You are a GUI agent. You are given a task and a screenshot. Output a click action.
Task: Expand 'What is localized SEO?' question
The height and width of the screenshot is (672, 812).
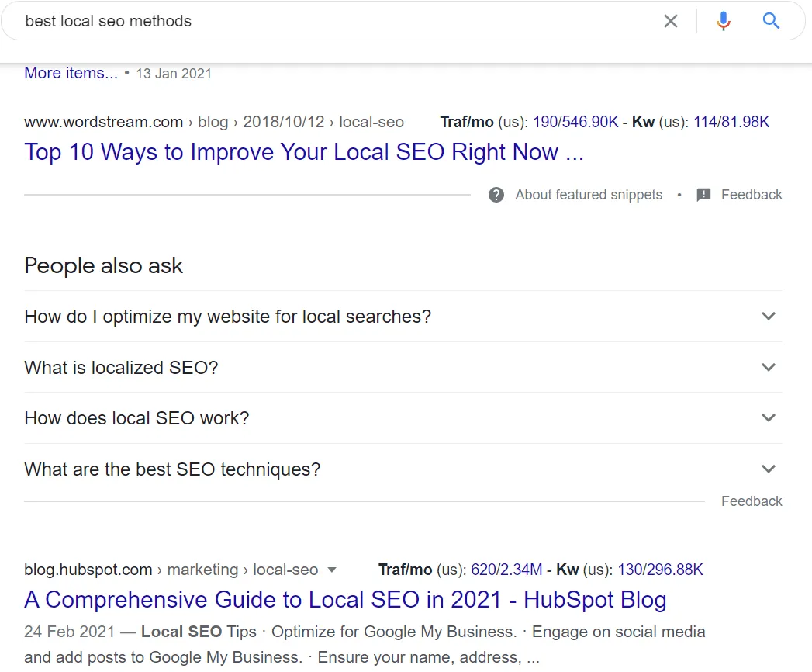pyautogui.click(x=768, y=368)
